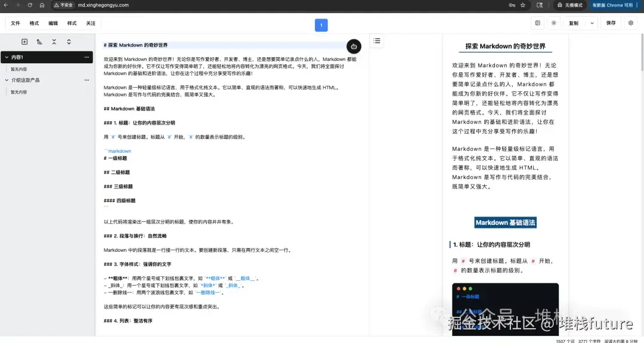Go forward in the browser

[18, 5]
